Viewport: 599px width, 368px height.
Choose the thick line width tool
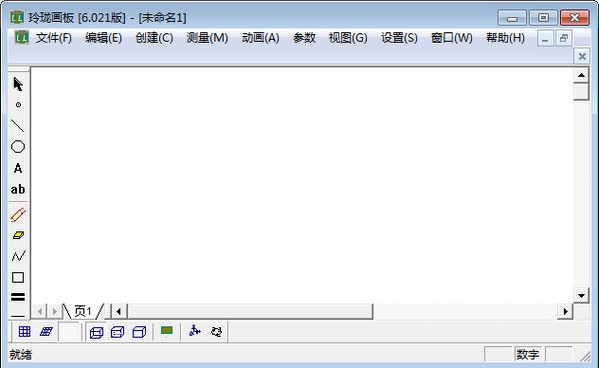18,297
